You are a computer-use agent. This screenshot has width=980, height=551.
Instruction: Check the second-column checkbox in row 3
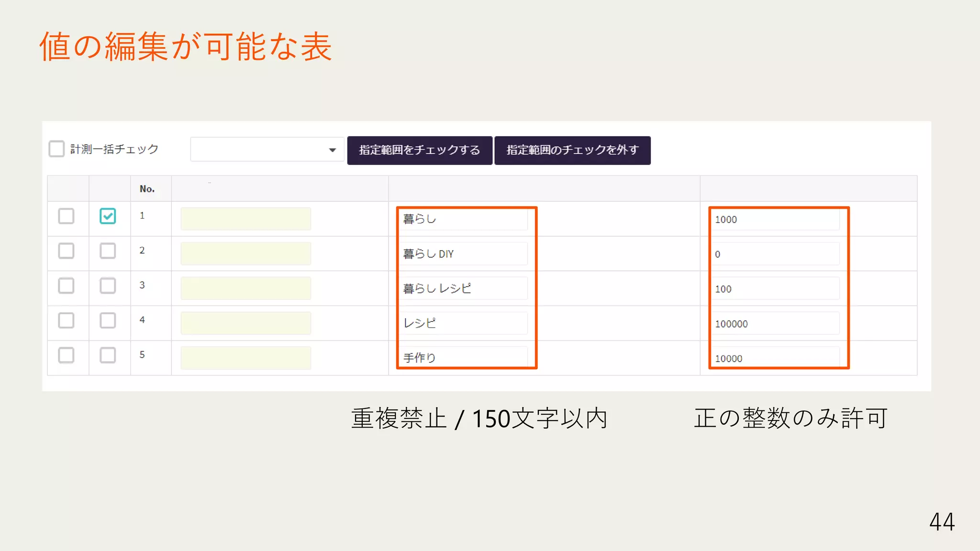pyautogui.click(x=108, y=286)
